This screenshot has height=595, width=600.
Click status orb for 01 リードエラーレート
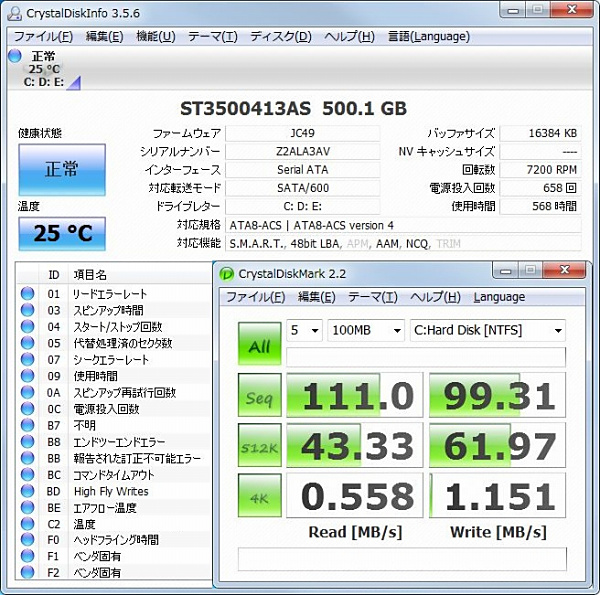click(27, 293)
